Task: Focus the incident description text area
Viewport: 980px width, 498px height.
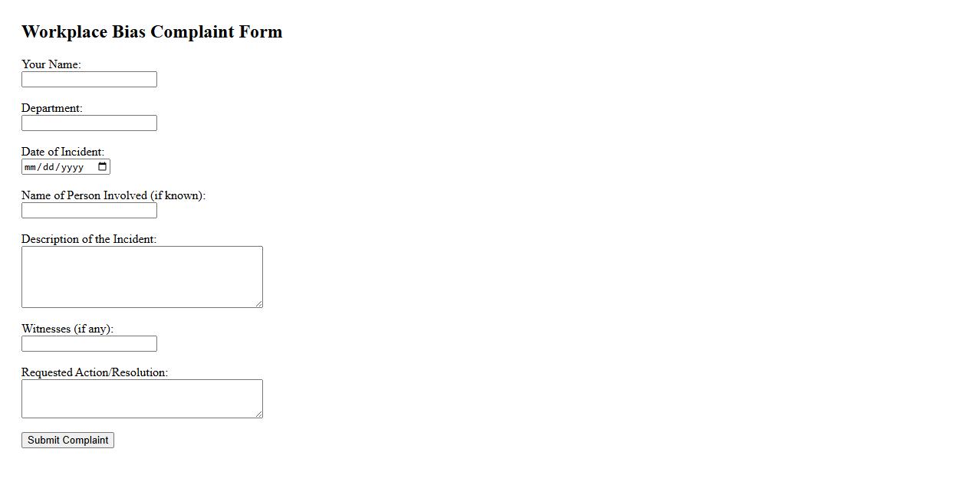Action: 142,277
